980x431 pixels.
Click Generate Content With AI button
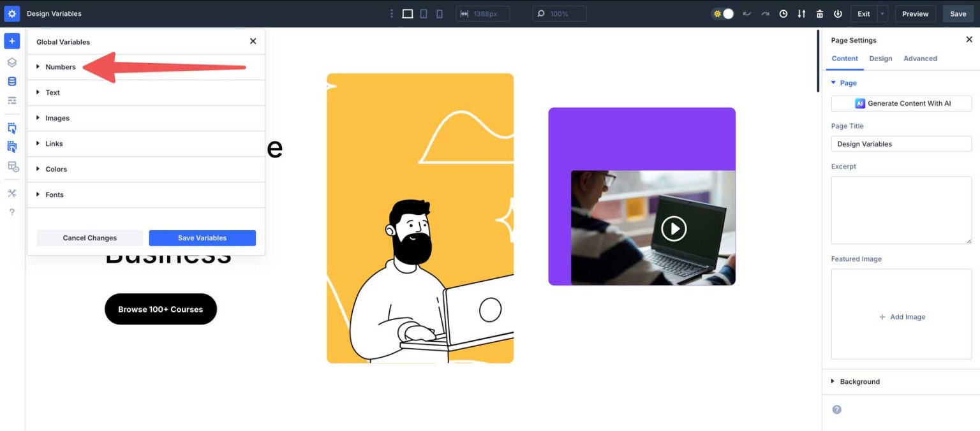(901, 103)
